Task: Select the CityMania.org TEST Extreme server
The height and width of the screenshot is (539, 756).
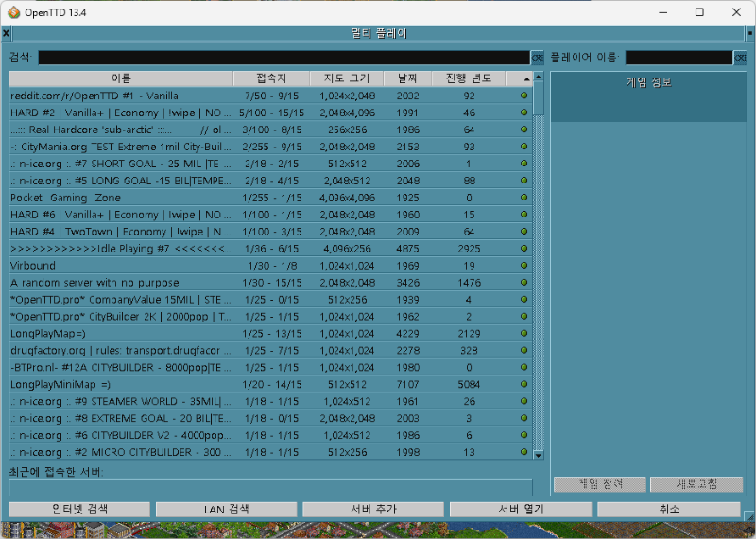Action: pos(270,147)
